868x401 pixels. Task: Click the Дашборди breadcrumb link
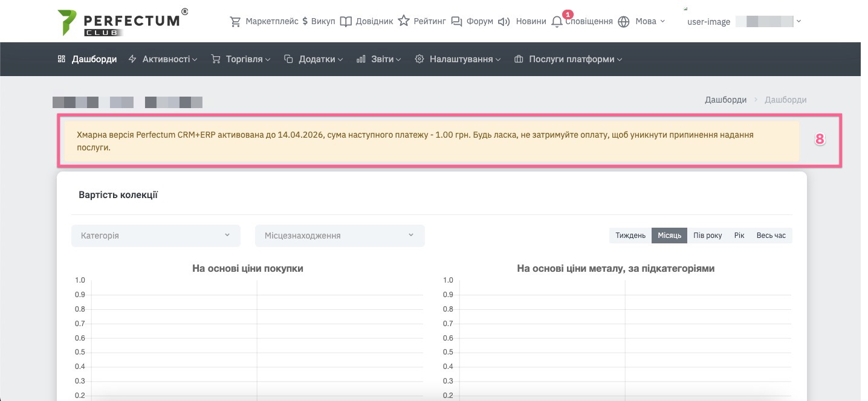click(x=725, y=100)
